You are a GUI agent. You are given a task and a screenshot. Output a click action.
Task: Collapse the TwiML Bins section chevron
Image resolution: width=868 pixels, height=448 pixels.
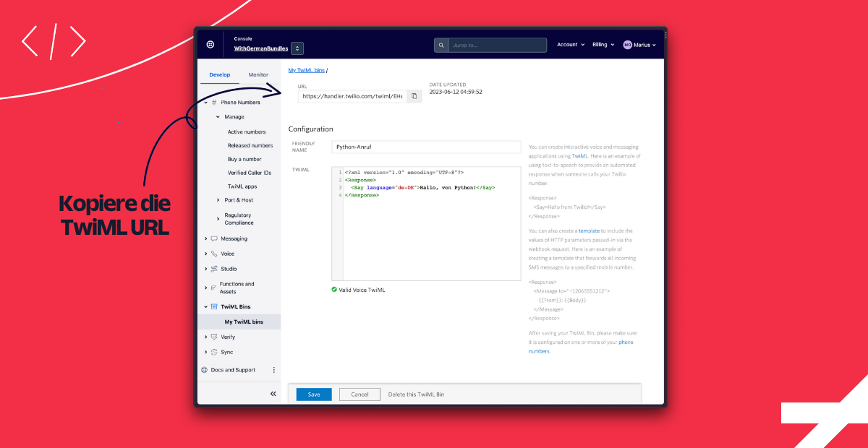205,306
